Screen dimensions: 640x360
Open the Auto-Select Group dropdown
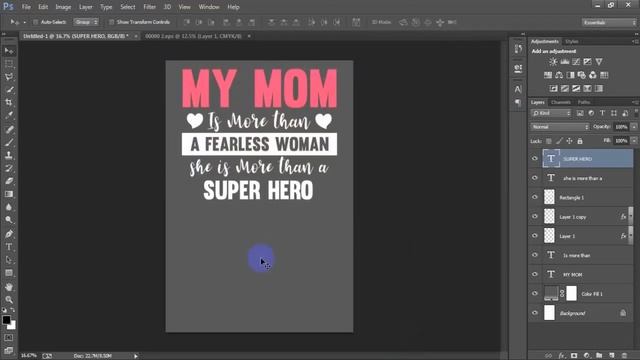coord(86,22)
